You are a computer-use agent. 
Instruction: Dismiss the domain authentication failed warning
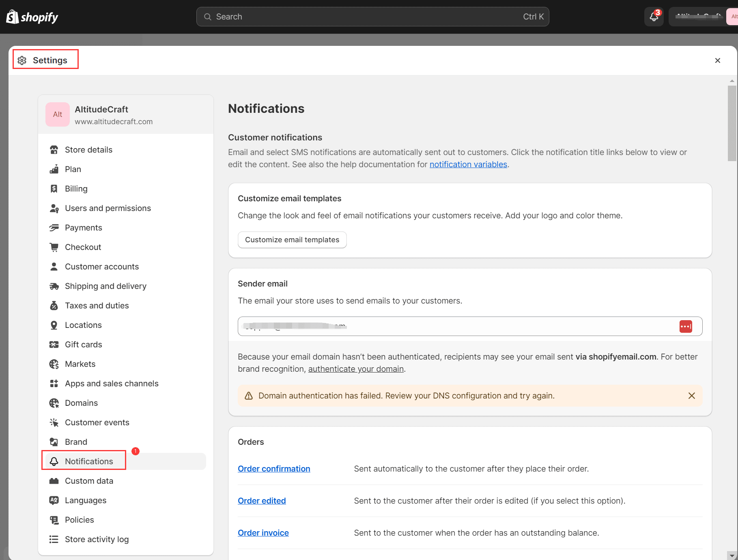692,396
